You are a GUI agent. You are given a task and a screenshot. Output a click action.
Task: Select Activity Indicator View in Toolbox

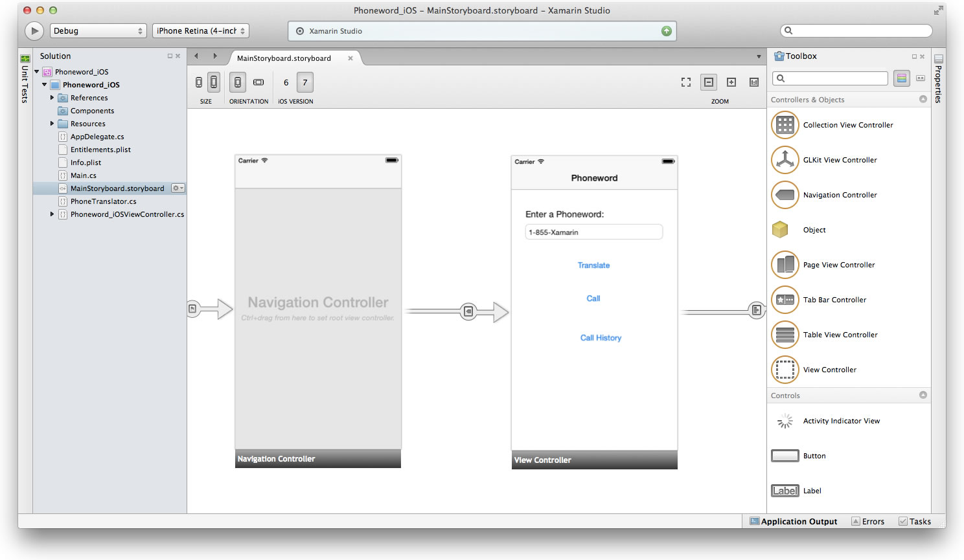click(x=849, y=421)
